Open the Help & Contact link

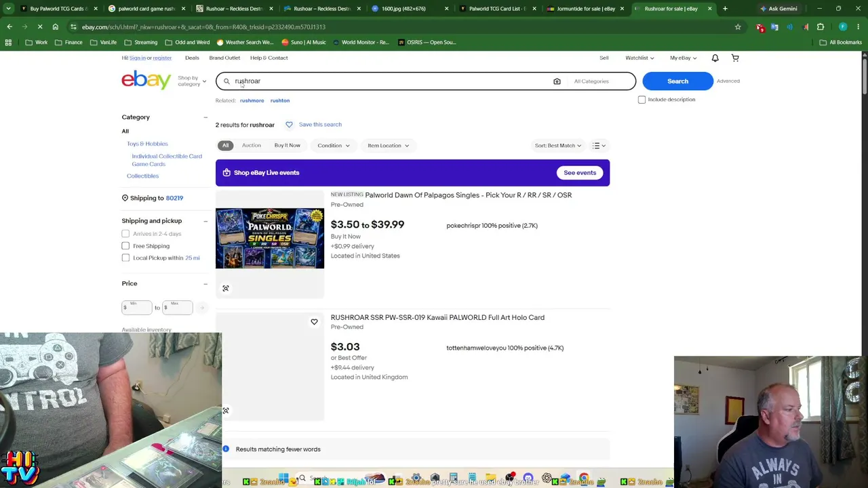click(269, 58)
